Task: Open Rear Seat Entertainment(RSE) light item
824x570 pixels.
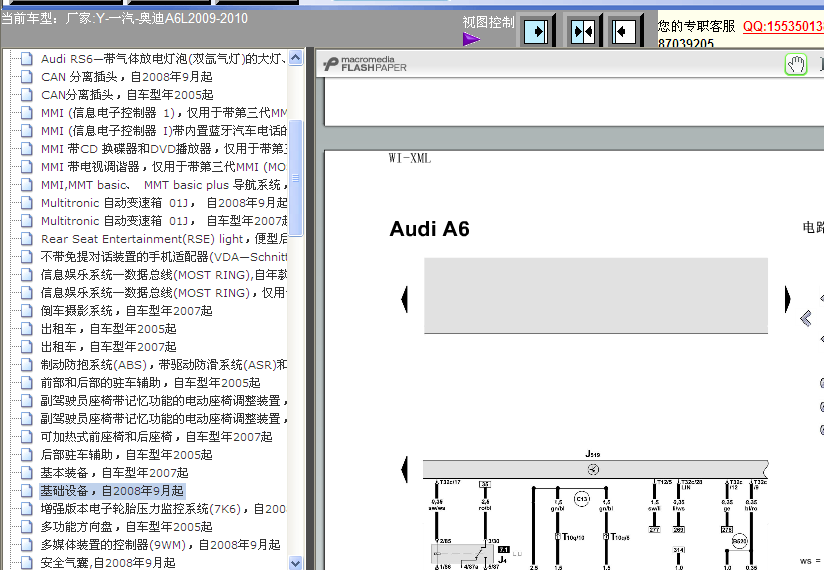Action: click(x=163, y=239)
